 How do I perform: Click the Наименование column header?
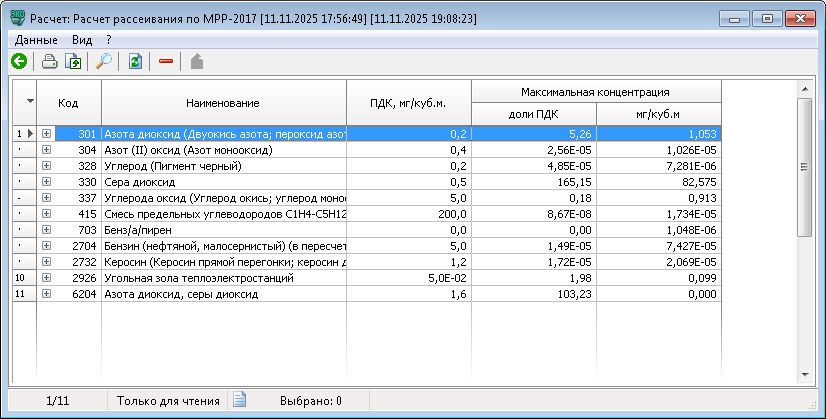point(223,103)
